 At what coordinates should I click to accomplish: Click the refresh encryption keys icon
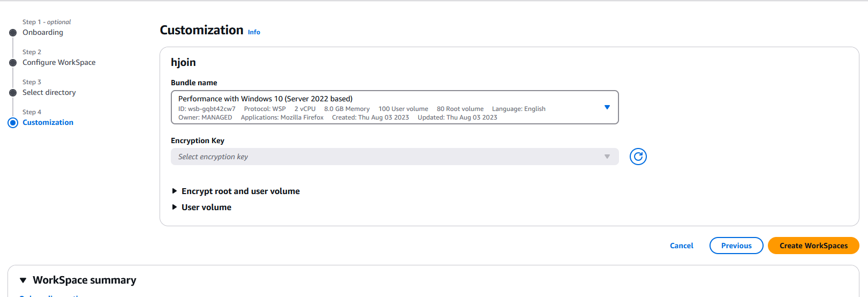(x=638, y=157)
